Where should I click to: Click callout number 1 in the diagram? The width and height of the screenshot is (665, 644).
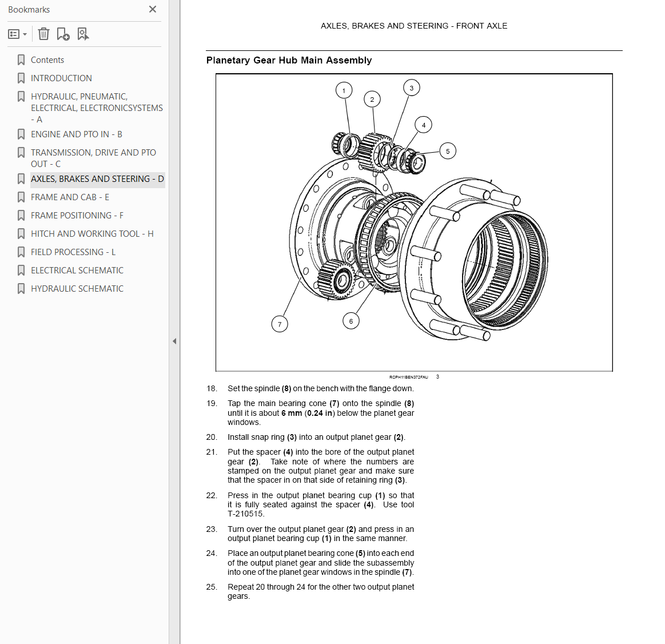[344, 90]
